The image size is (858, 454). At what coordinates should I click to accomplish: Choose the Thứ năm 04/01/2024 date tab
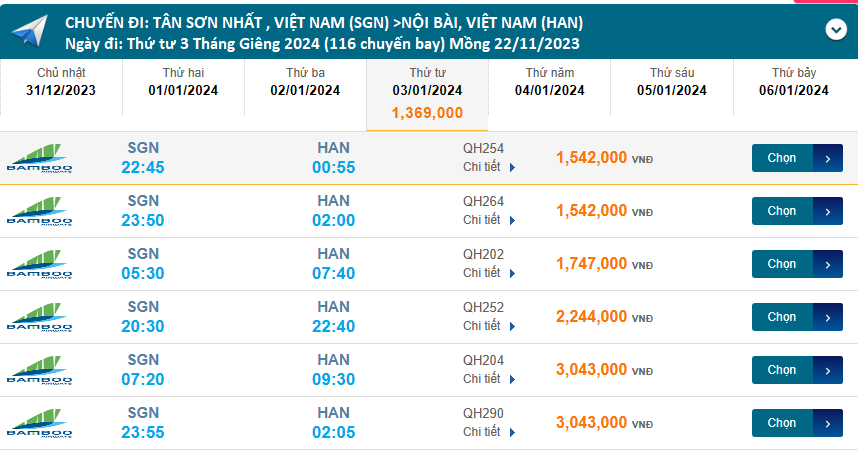[x=550, y=82]
